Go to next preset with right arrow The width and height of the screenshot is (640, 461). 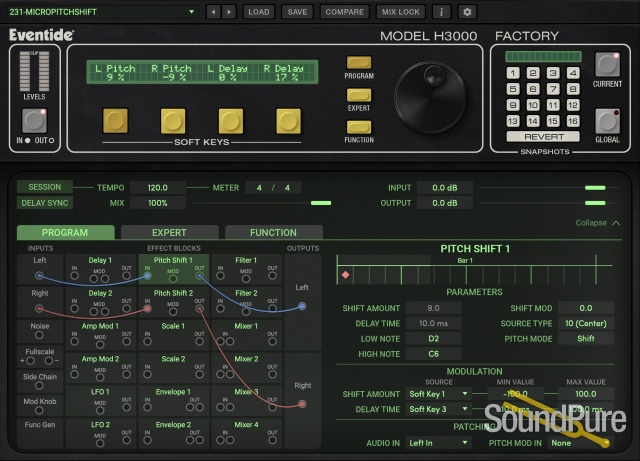(229, 12)
